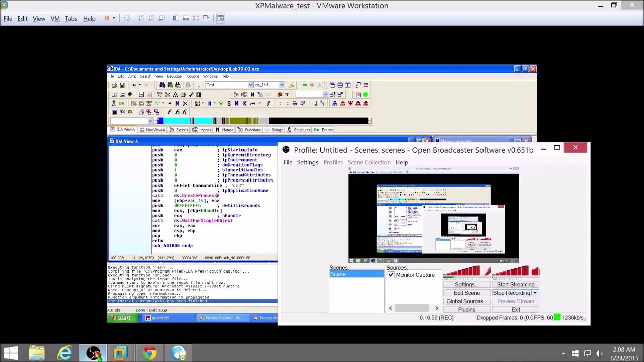644x362 pixels.
Task: Click the plain italic f function icon
Action: [x=170, y=112]
